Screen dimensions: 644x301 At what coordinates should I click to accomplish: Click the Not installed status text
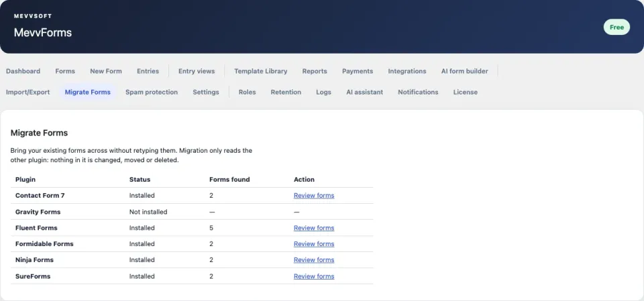pyautogui.click(x=148, y=212)
